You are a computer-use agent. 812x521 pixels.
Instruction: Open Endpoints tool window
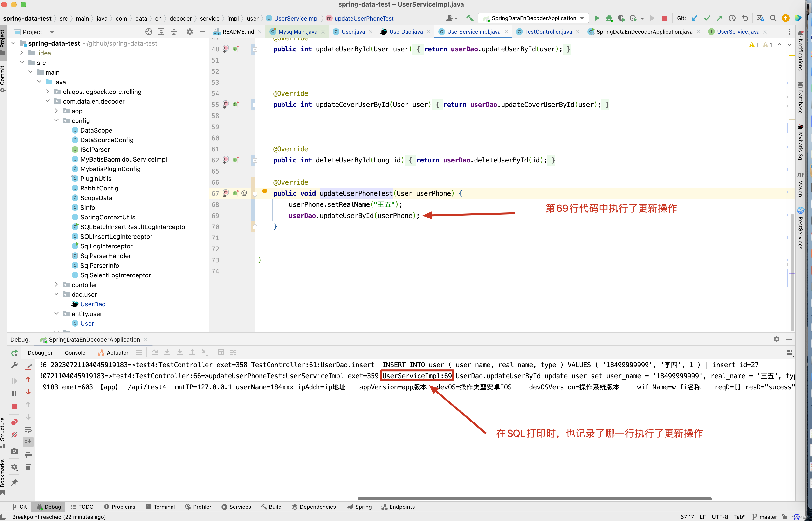point(398,507)
